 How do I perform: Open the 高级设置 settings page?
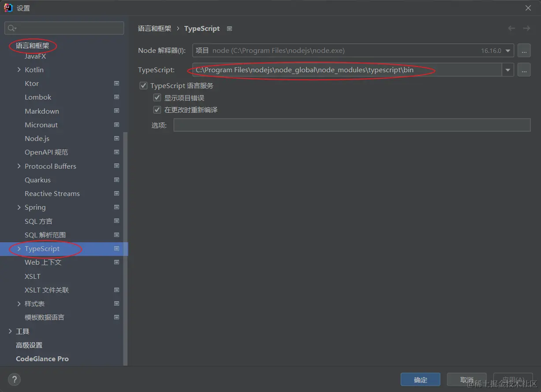coord(29,345)
